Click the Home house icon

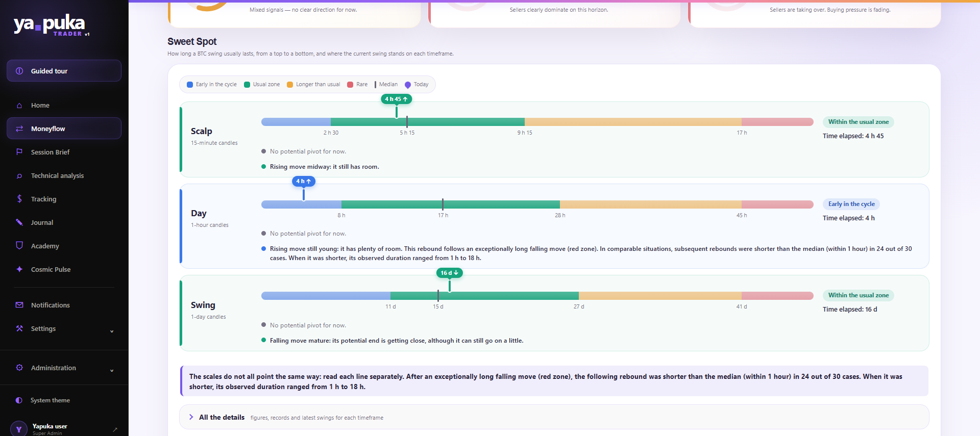click(19, 106)
